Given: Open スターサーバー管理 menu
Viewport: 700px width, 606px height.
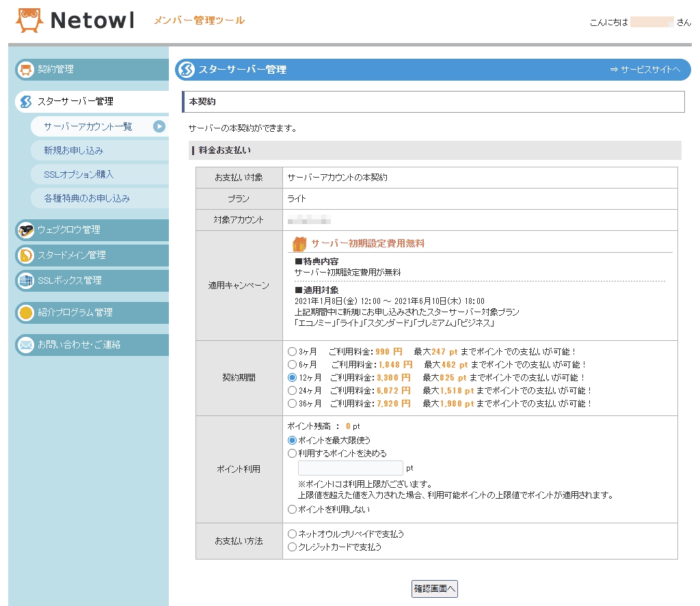Looking at the screenshot, I should point(92,102).
